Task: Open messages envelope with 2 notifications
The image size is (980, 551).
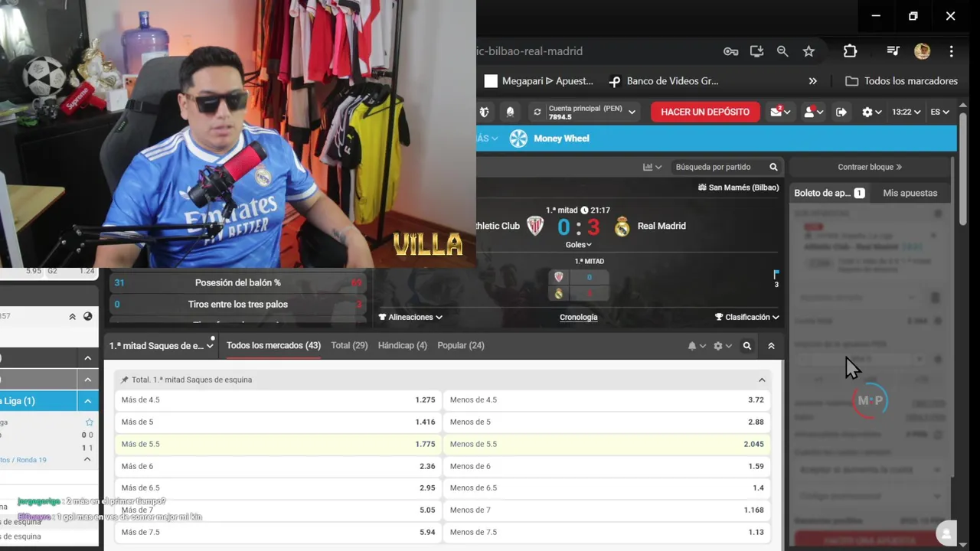Action: point(780,112)
